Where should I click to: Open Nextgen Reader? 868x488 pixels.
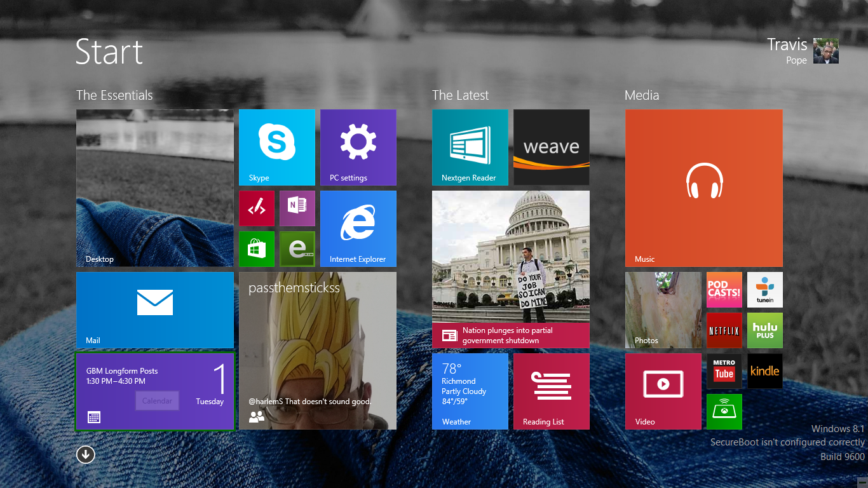pos(470,147)
